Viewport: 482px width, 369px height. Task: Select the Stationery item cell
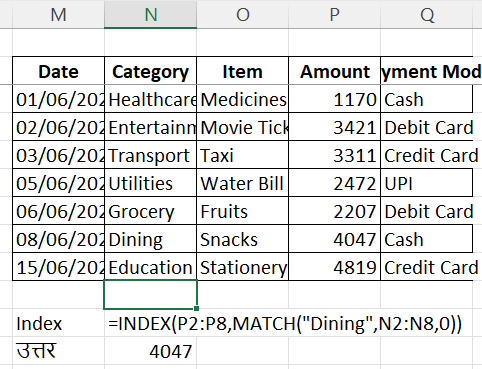coord(243,267)
